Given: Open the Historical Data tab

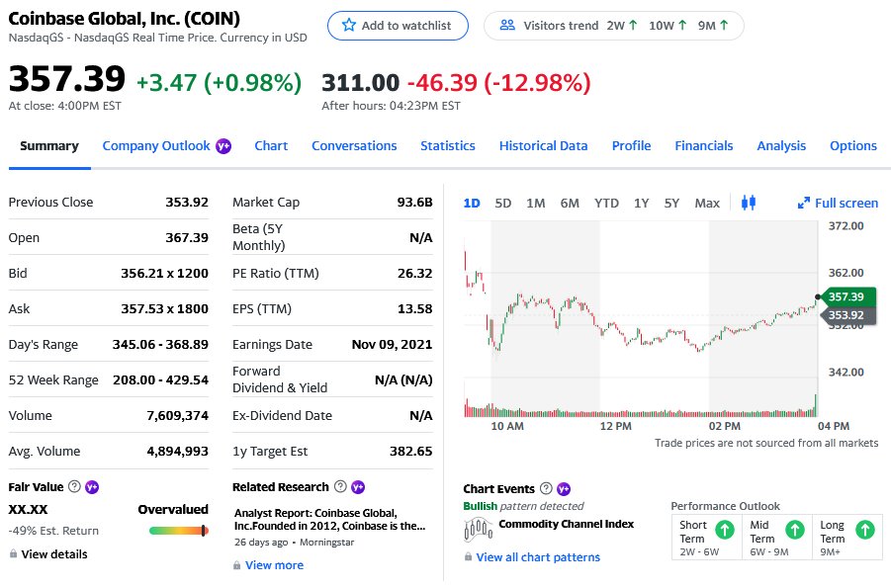Looking at the screenshot, I should 543,146.
